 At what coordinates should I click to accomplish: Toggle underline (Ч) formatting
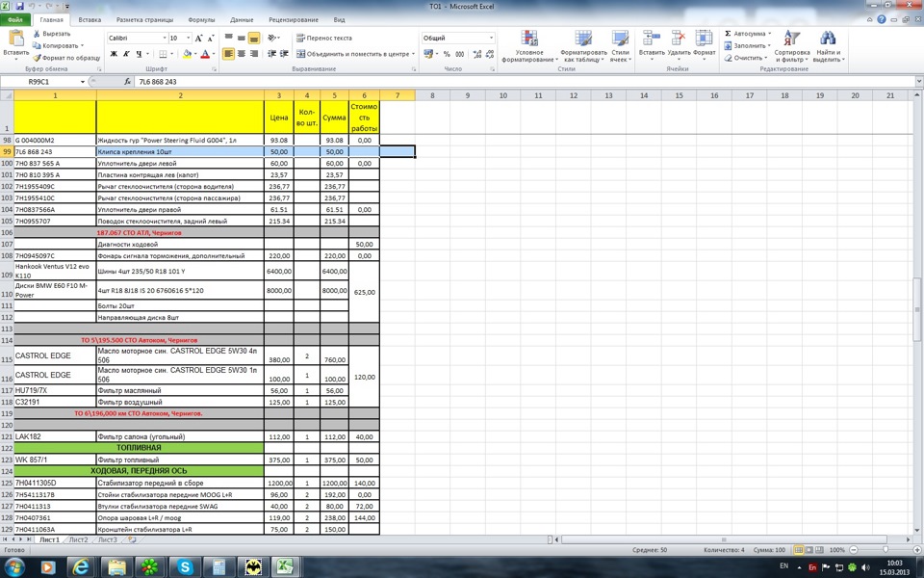pyautogui.click(x=139, y=54)
